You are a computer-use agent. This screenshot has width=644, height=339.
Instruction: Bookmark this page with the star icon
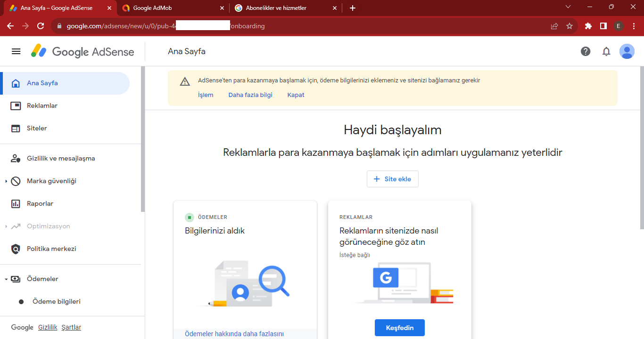pos(570,26)
